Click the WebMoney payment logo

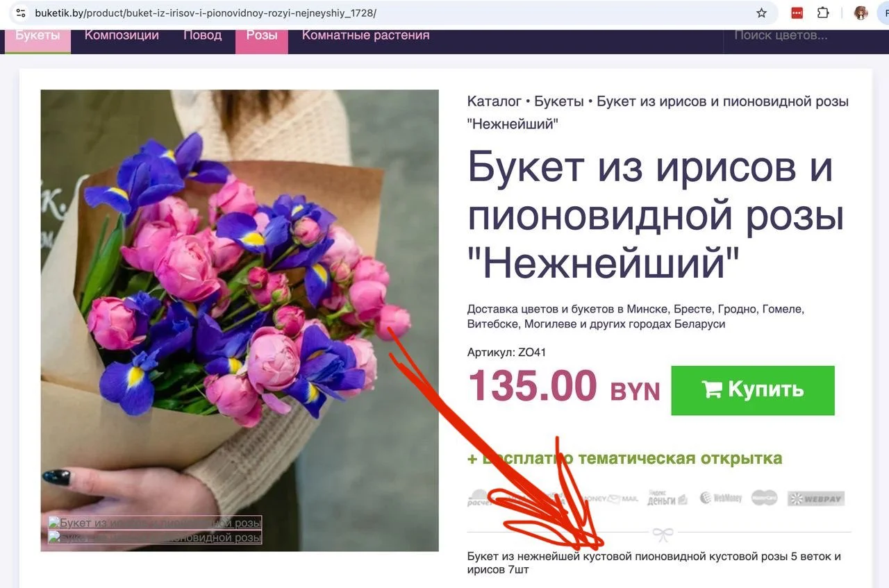click(x=721, y=498)
